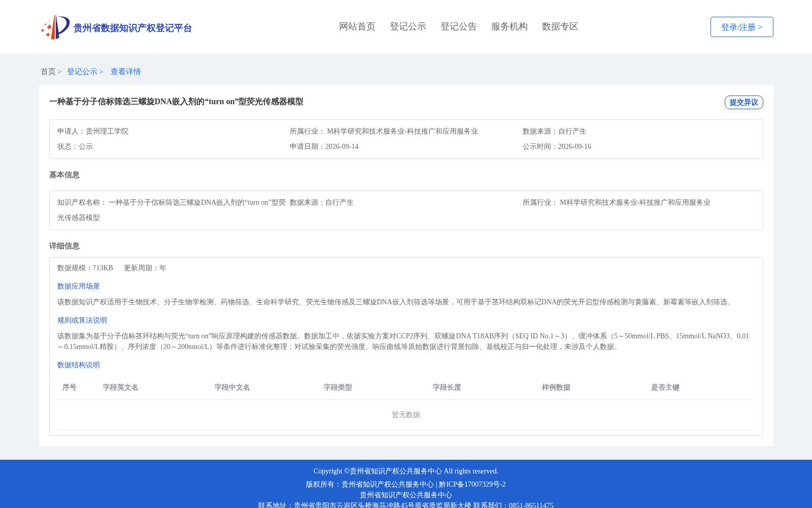
Task: Click the 公示时间：2026-09-16 text
Action: pyautogui.click(x=557, y=146)
